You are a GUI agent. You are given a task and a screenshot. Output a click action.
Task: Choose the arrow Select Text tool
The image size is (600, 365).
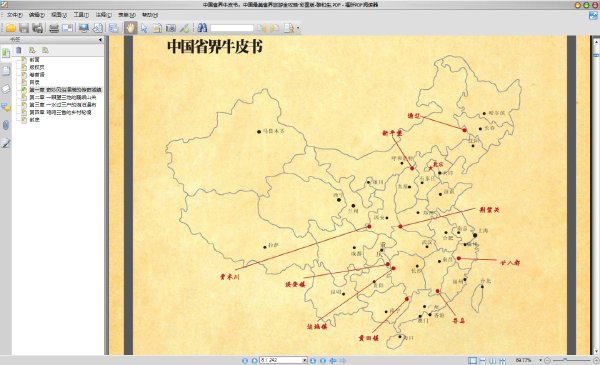[x=144, y=28]
